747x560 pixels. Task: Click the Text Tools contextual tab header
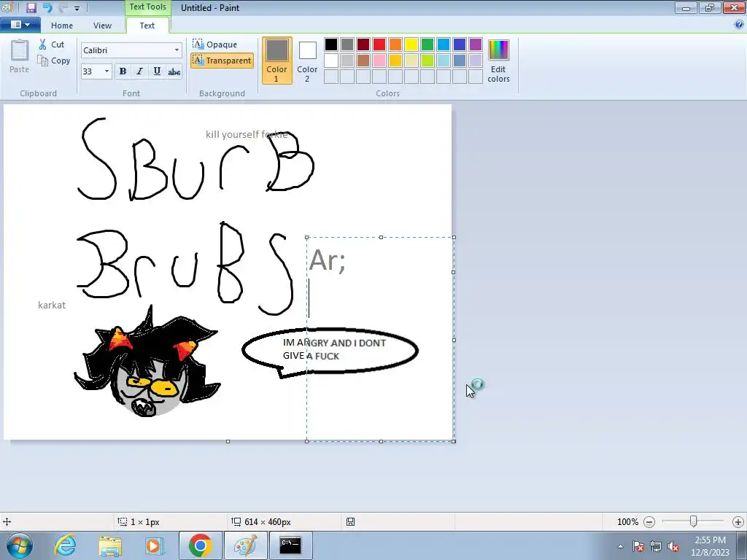[x=147, y=7]
